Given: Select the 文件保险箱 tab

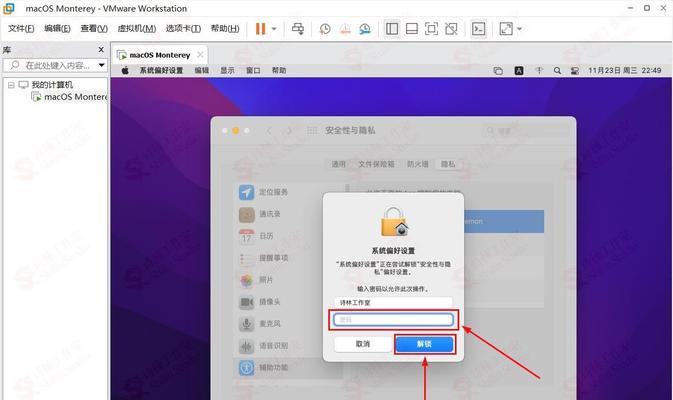Looking at the screenshot, I should 376,164.
